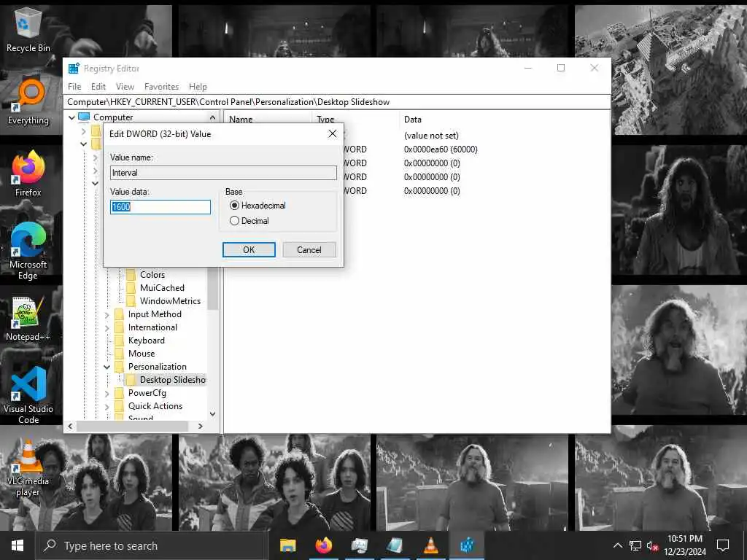Click the Desktop Slideshow key folder icon

coord(131,379)
